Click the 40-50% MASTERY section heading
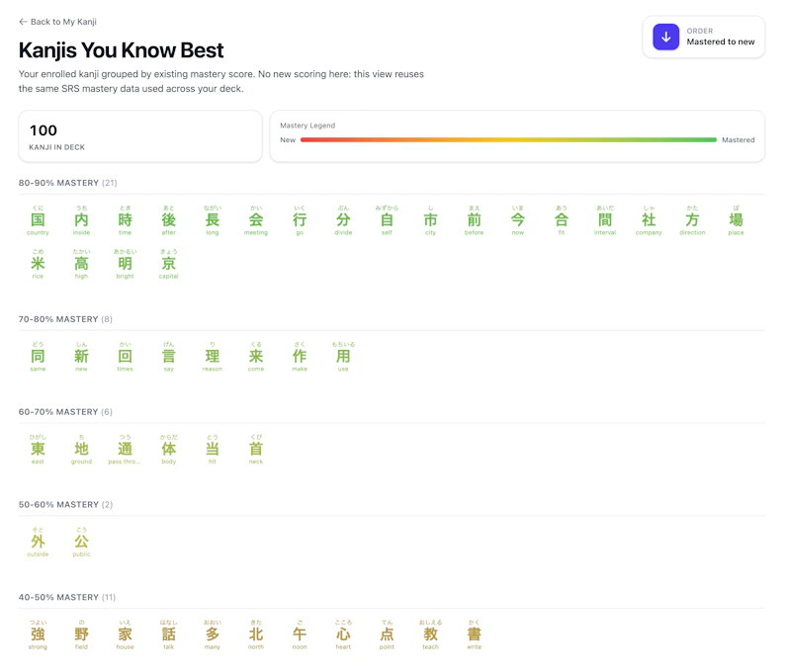Viewport: 791px width, 672px height. 67,598
